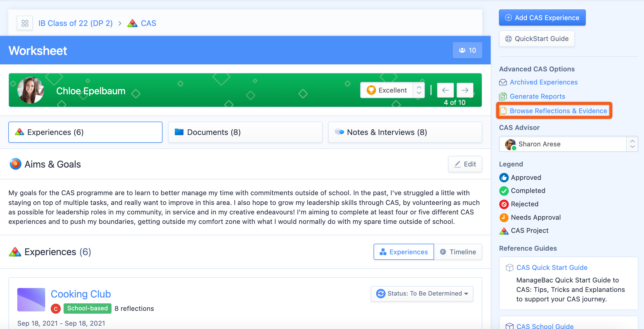Switch to the Documents (8) tab

tap(245, 132)
